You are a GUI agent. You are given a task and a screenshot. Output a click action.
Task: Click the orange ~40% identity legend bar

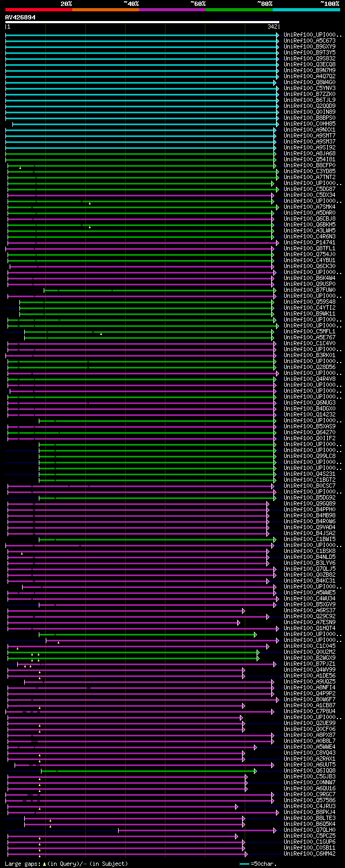tap(105, 9)
